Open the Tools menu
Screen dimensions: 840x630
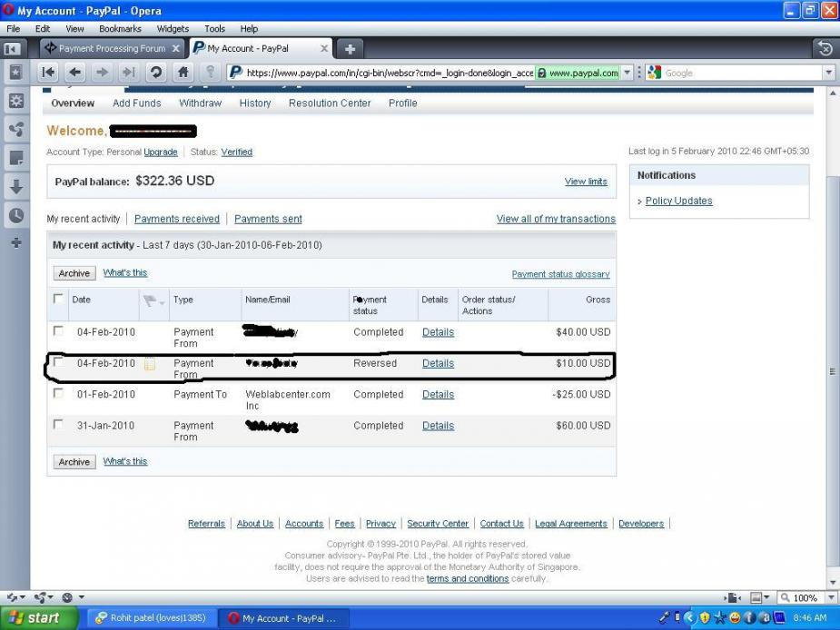[214, 29]
